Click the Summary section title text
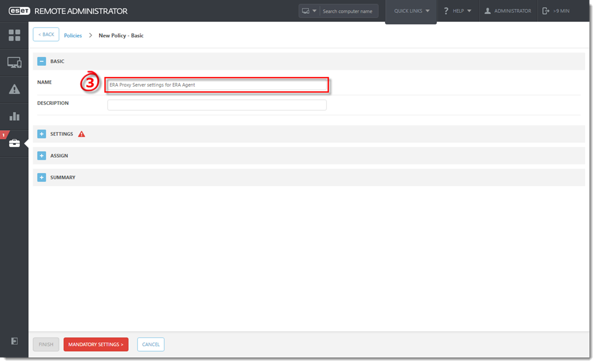The height and width of the screenshot is (364, 596). coord(63,177)
